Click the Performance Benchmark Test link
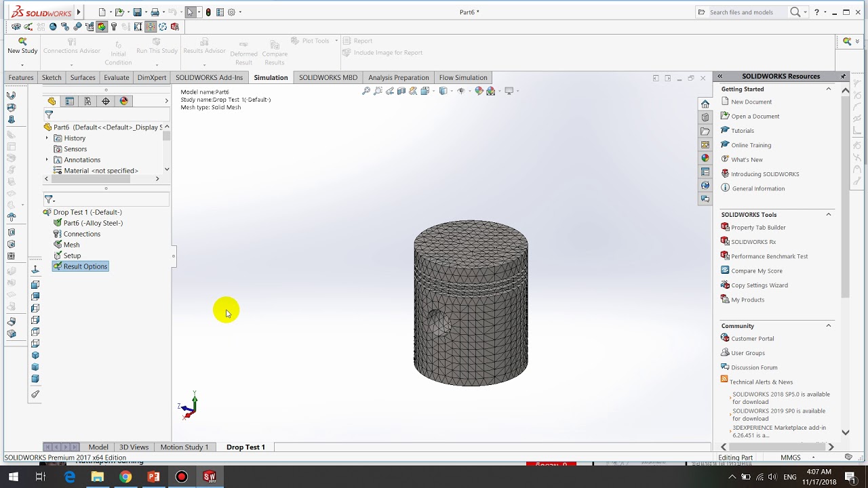 [769, 256]
